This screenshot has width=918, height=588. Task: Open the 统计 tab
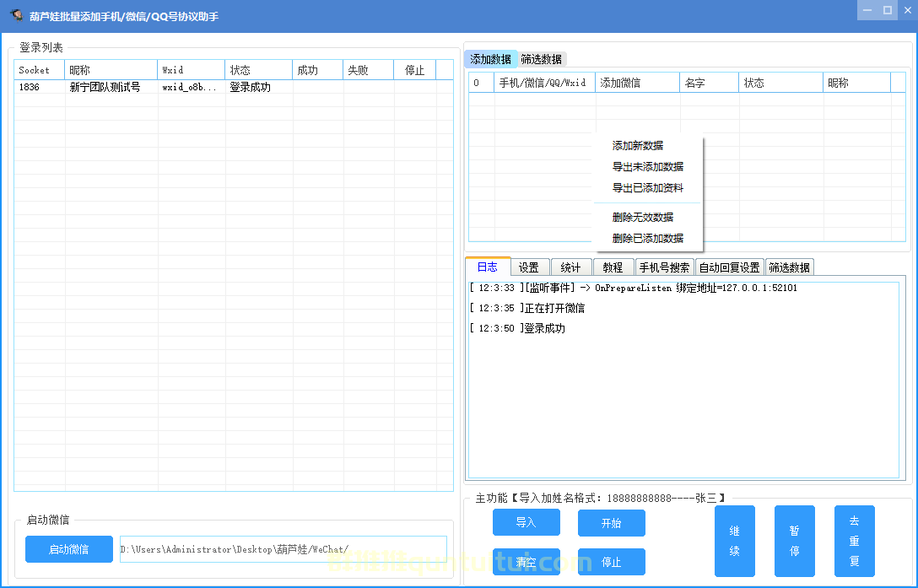(x=571, y=267)
